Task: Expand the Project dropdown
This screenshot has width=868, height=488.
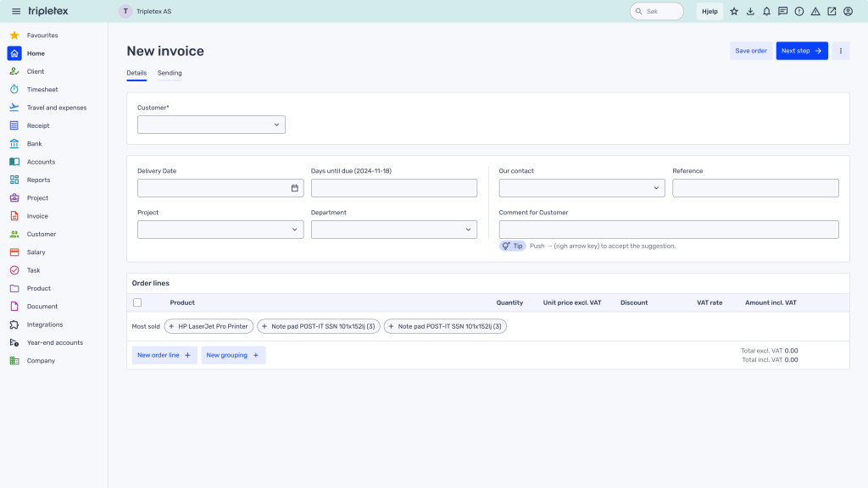Action: click(x=220, y=230)
